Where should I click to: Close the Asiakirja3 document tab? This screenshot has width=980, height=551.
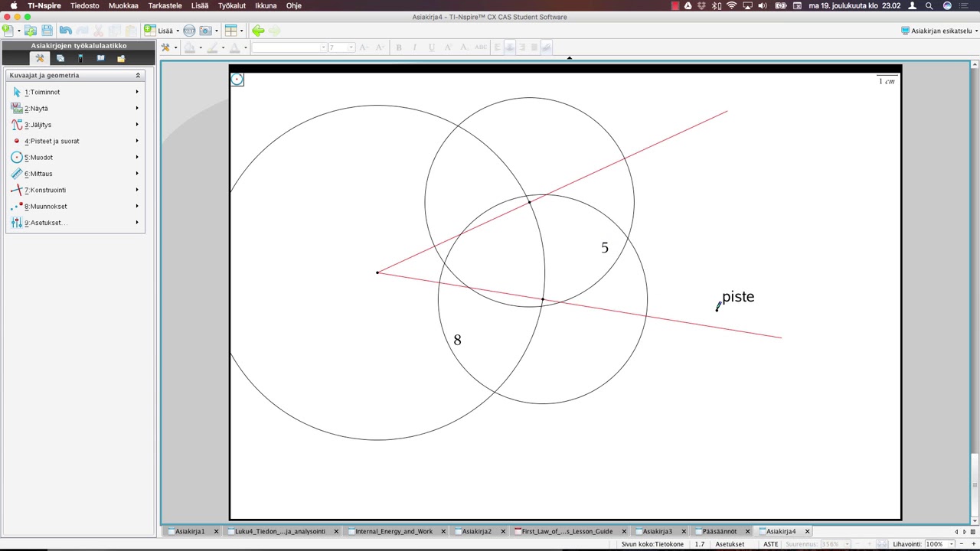pyautogui.click(x=684, y=531)
